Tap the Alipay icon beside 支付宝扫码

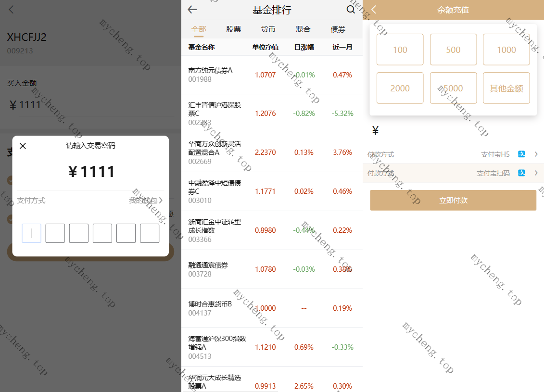(521, 173)
